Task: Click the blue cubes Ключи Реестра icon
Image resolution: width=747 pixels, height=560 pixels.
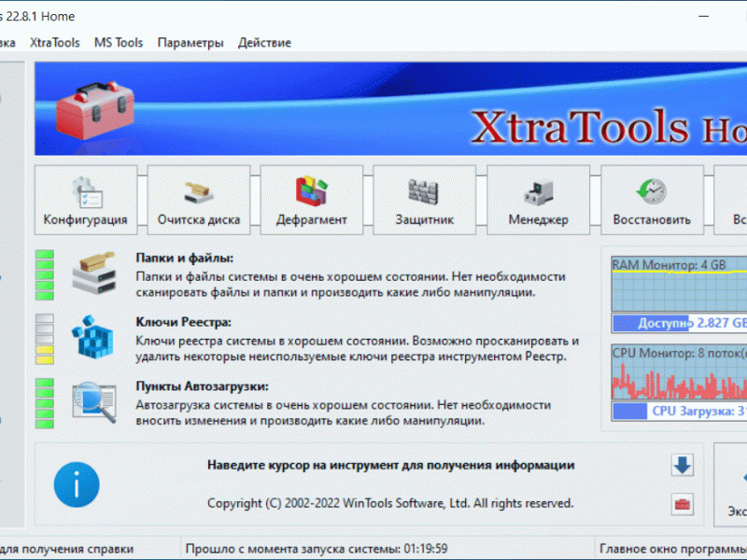Action: click(92, 337)
